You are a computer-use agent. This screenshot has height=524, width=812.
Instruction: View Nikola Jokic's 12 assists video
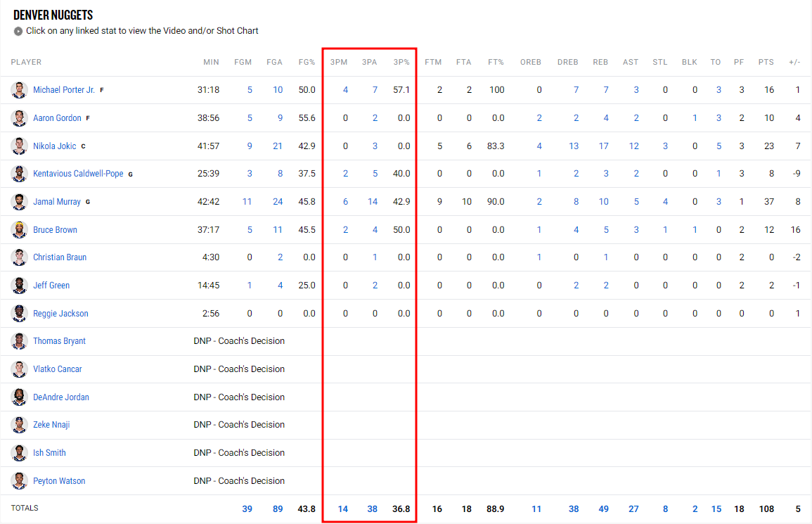coord(634,146)
